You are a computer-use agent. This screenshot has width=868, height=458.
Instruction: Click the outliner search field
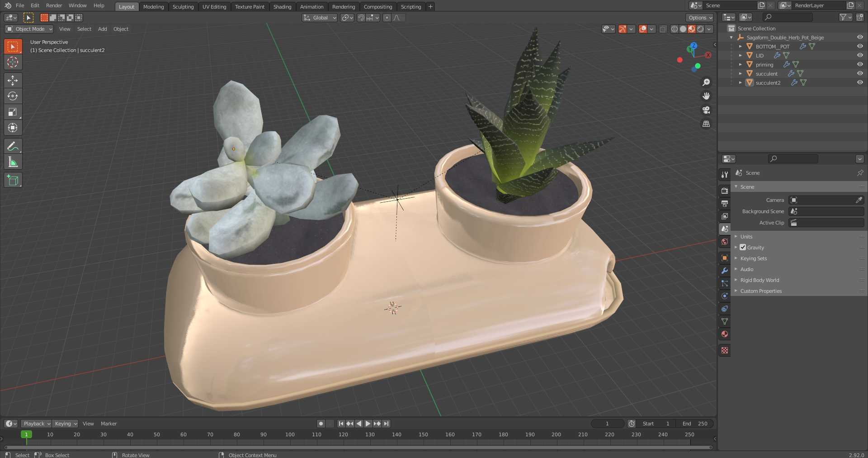(788, 17)
